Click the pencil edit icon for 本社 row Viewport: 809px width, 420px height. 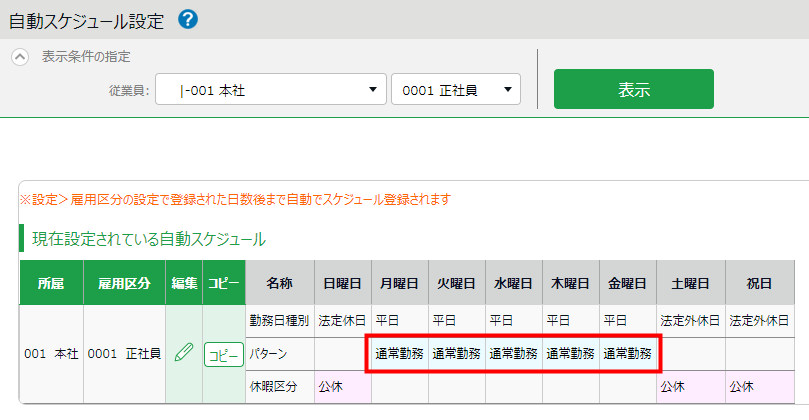click(x=183, y=353)
